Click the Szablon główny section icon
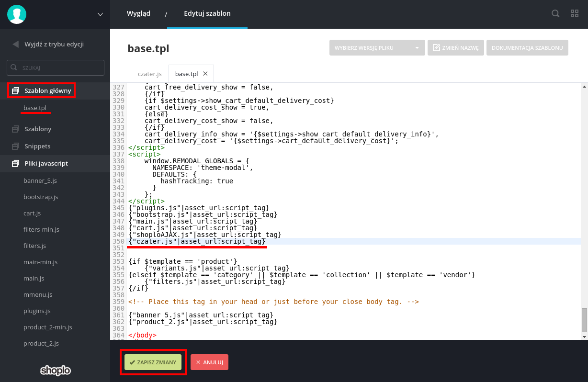 coord(15,90)
